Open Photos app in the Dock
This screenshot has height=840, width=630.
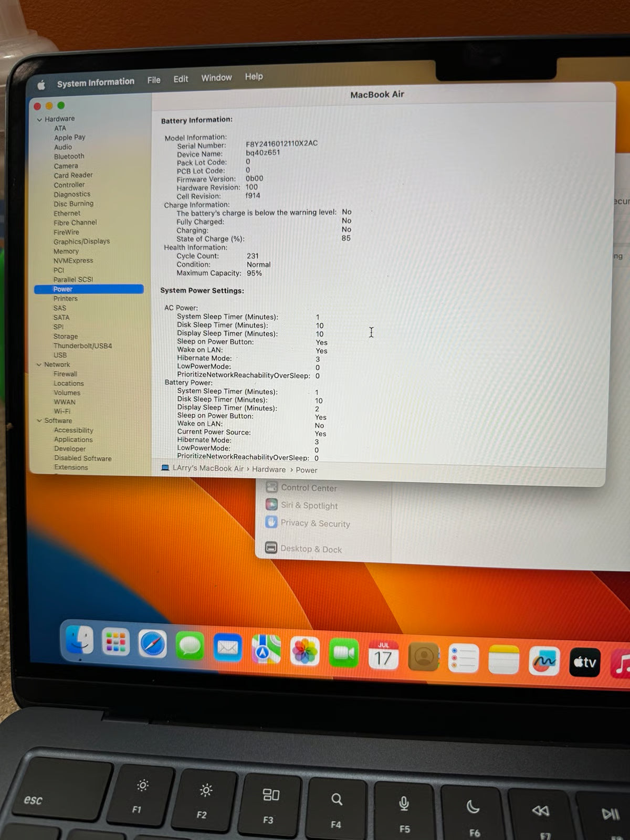click(304, 652)
